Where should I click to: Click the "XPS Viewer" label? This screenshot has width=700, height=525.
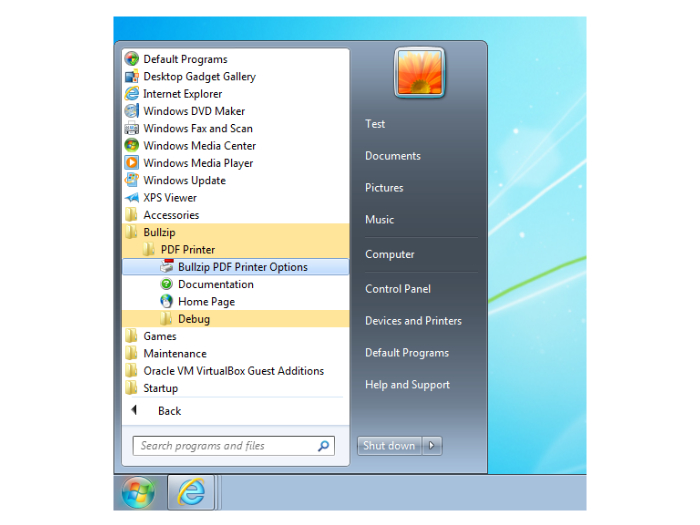pyautogui.click(x=170, y=198)
